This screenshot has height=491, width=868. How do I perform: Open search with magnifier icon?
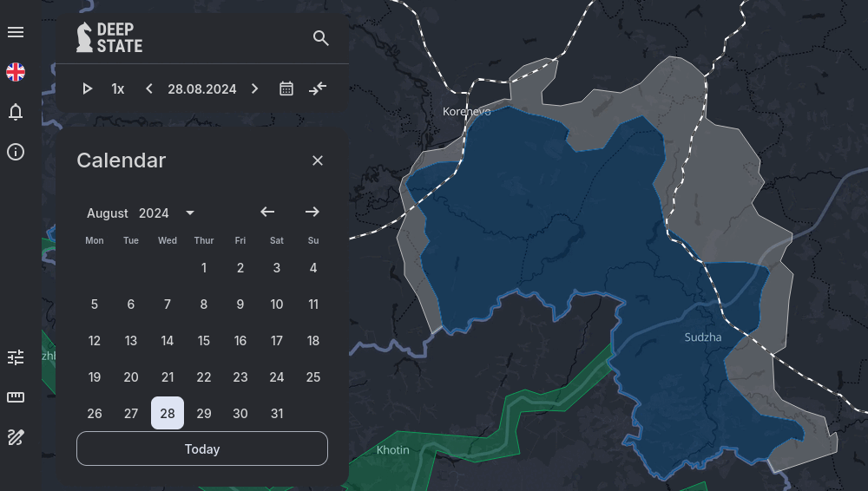pos(320,37)
